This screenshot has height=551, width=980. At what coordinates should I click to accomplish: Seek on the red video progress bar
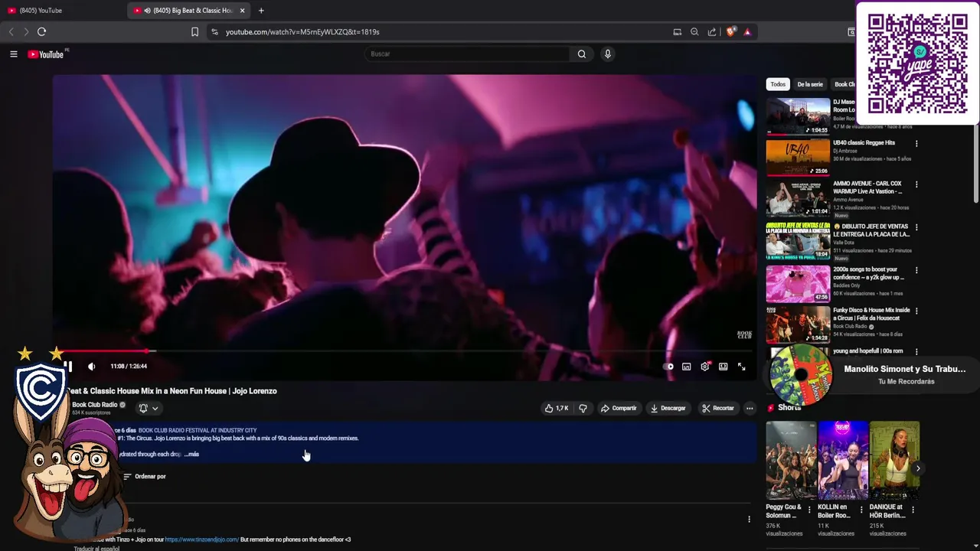point(403,351)
